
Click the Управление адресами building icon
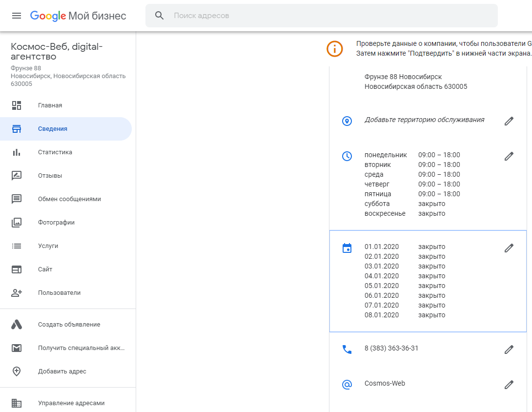click(16, 403)
